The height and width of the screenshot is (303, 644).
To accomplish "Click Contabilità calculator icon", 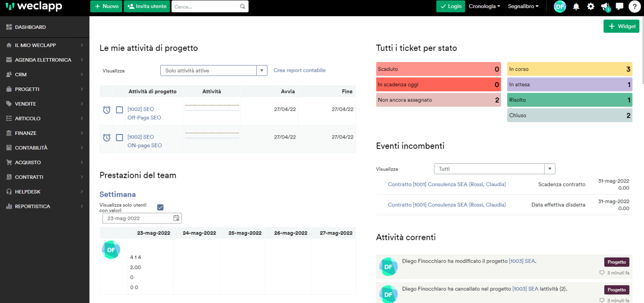I will (x=9, y=148).
